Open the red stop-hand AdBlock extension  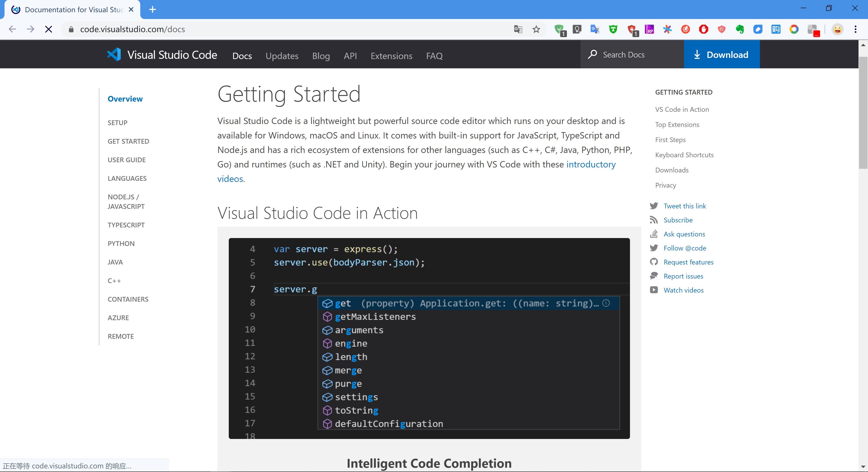tap(703, 29)
